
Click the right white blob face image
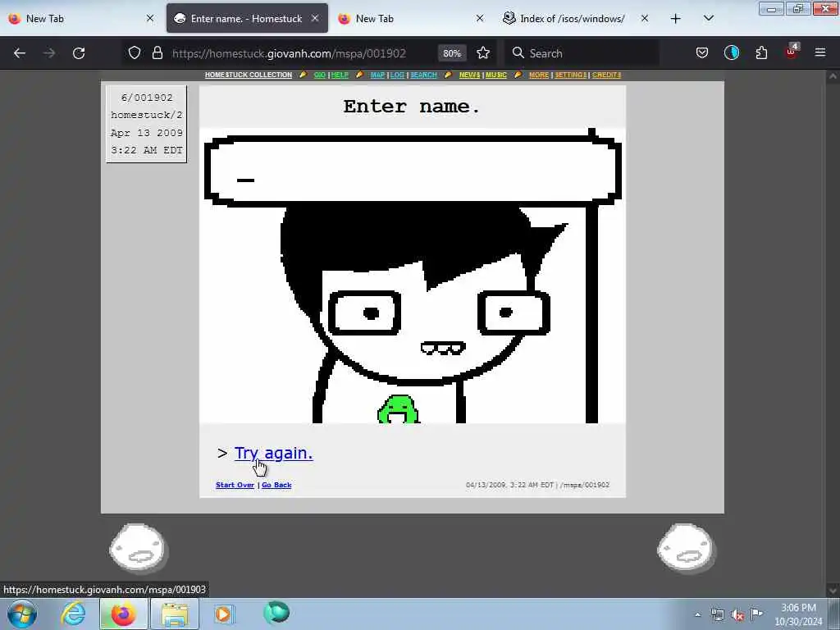pyautogui.click(x=687, y=548)
